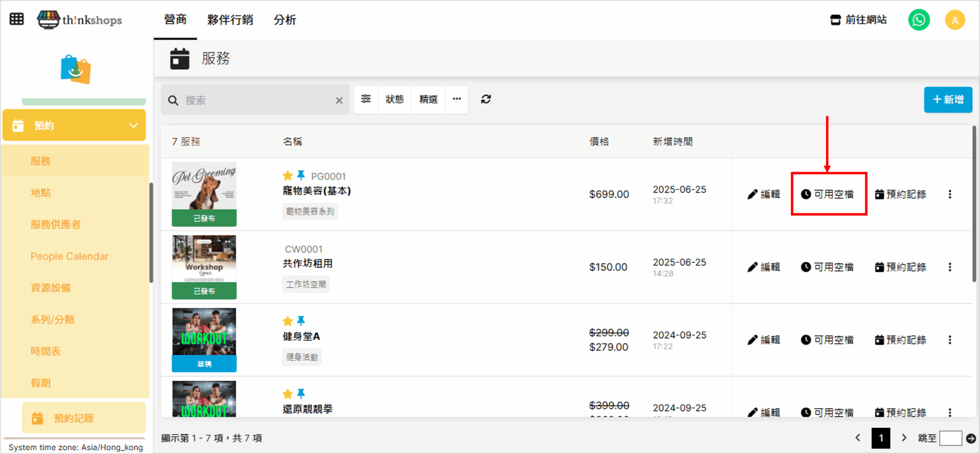
Task: Open the filter sliders icon
Action: tap(366, 100)
